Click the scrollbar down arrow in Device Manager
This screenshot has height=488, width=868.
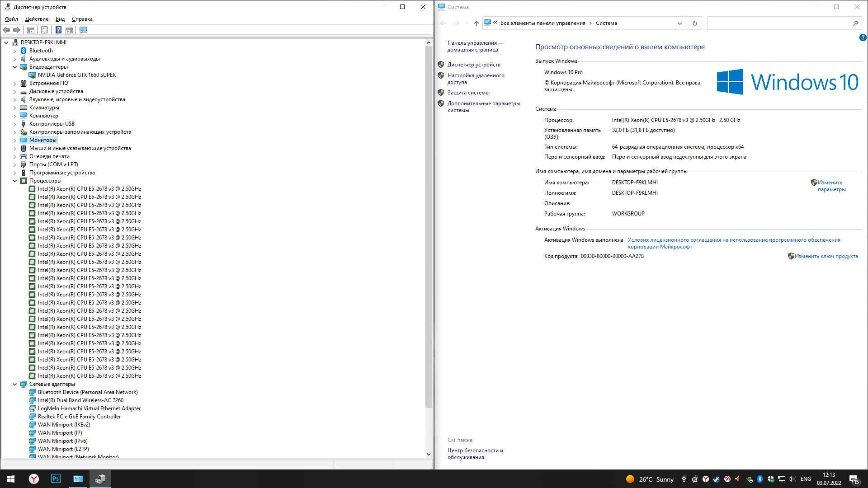[429, 455]
